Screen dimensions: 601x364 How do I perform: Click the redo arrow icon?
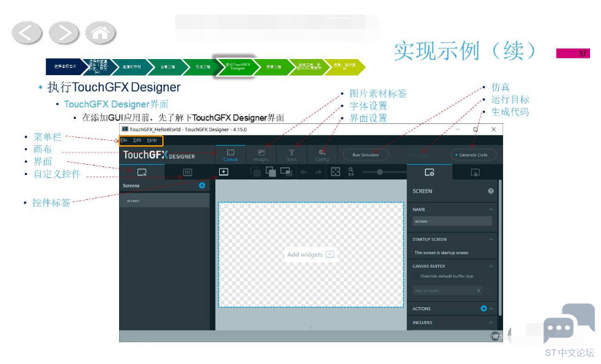[x=318, y=172]
